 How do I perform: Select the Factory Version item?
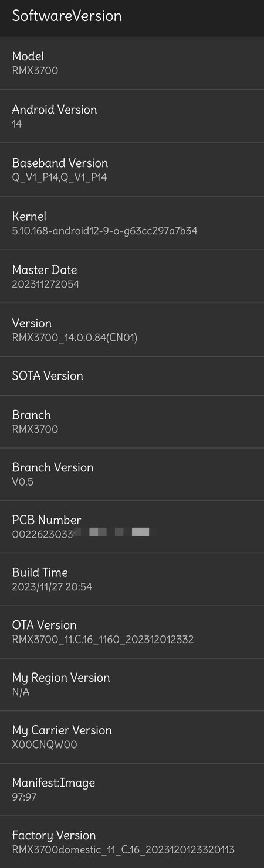click(x=132, y=842)
